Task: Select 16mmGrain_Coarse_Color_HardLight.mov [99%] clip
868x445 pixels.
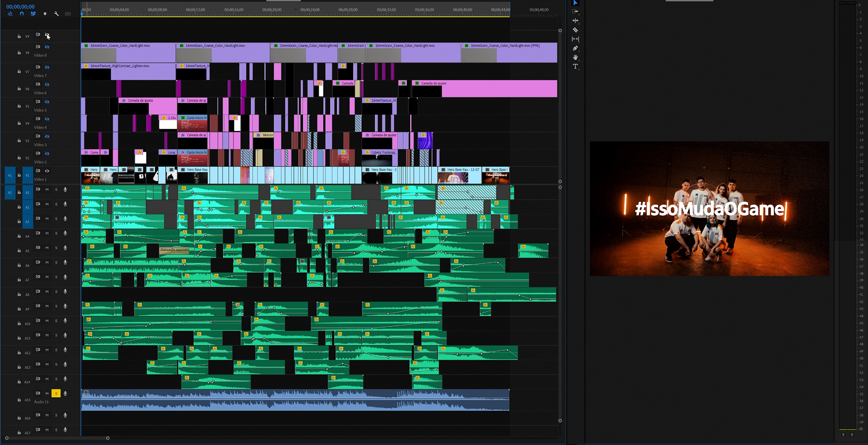Action: coord(509,52)
